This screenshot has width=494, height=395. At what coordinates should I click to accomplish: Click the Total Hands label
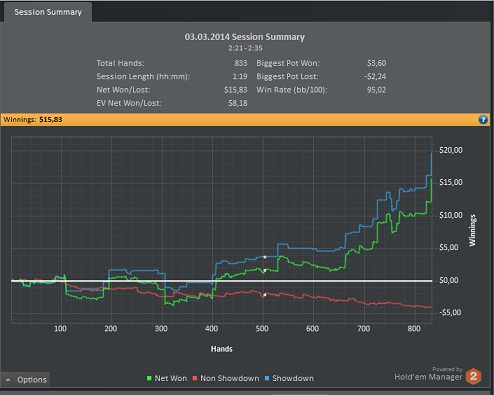click(x=120, y=63)
